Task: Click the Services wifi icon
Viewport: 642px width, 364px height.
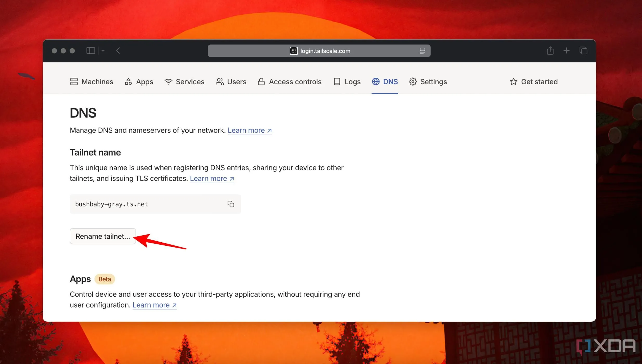Action: [x=168, y=82]
